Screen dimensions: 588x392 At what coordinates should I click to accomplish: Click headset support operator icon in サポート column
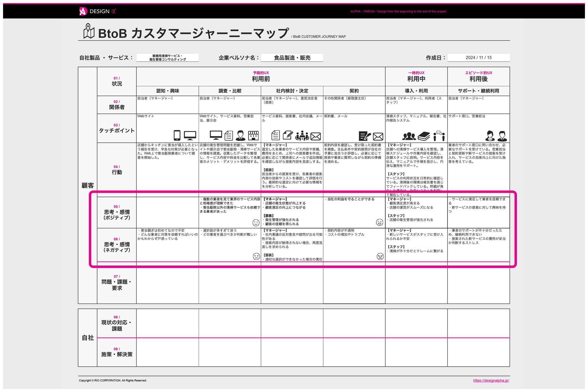(x=490, y=135)
